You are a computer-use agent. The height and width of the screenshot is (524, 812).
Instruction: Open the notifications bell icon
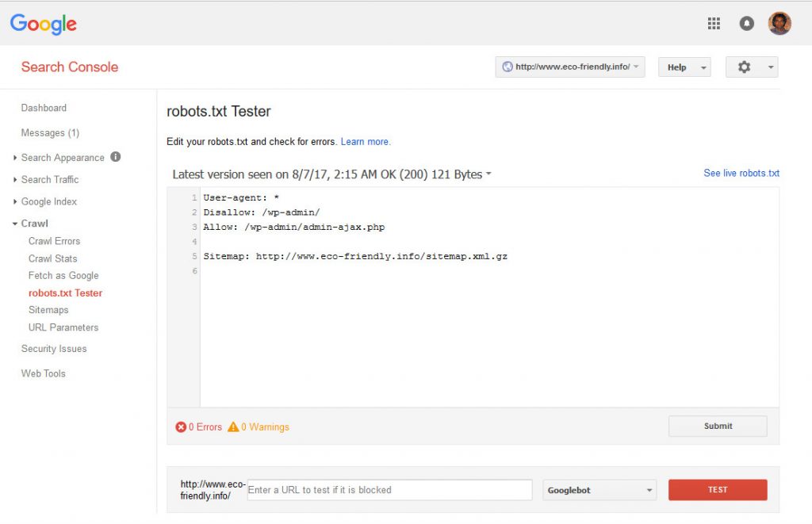[x=746, y=23]
